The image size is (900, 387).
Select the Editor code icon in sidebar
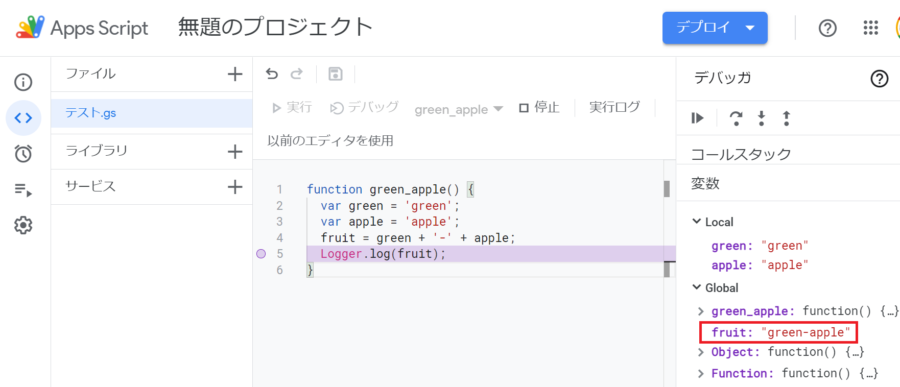point(24,118)
